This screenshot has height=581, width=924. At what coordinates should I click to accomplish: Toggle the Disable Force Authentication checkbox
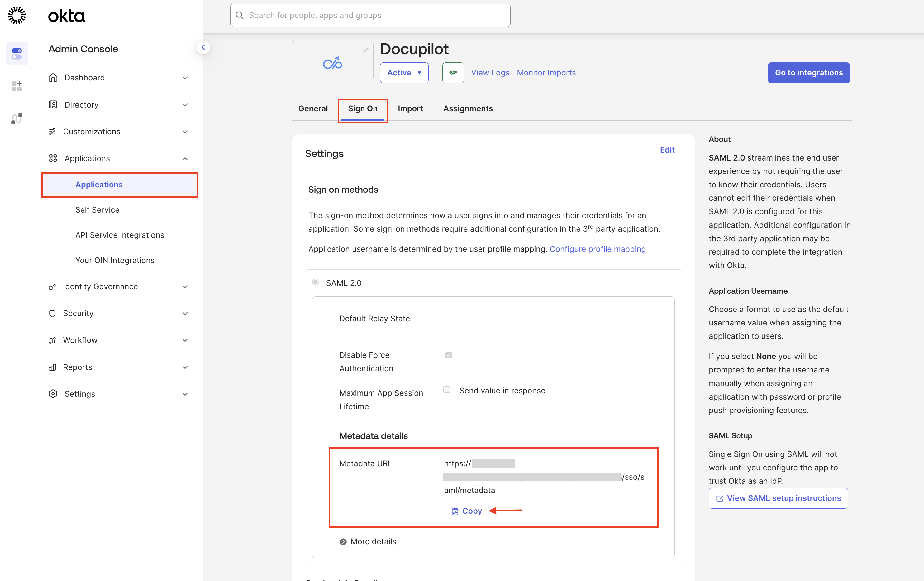pyautogui.click(x=448, y=355)
